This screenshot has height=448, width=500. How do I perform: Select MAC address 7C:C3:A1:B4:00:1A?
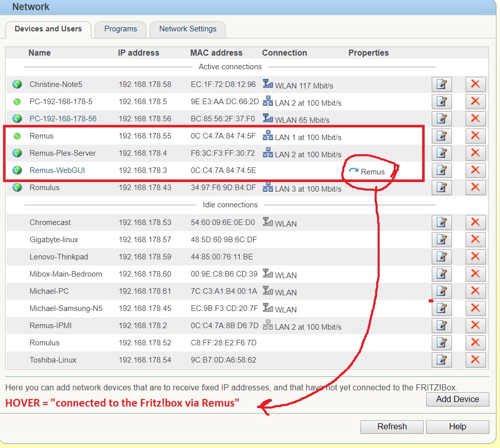pyautogui.click(x=224, y=291)
